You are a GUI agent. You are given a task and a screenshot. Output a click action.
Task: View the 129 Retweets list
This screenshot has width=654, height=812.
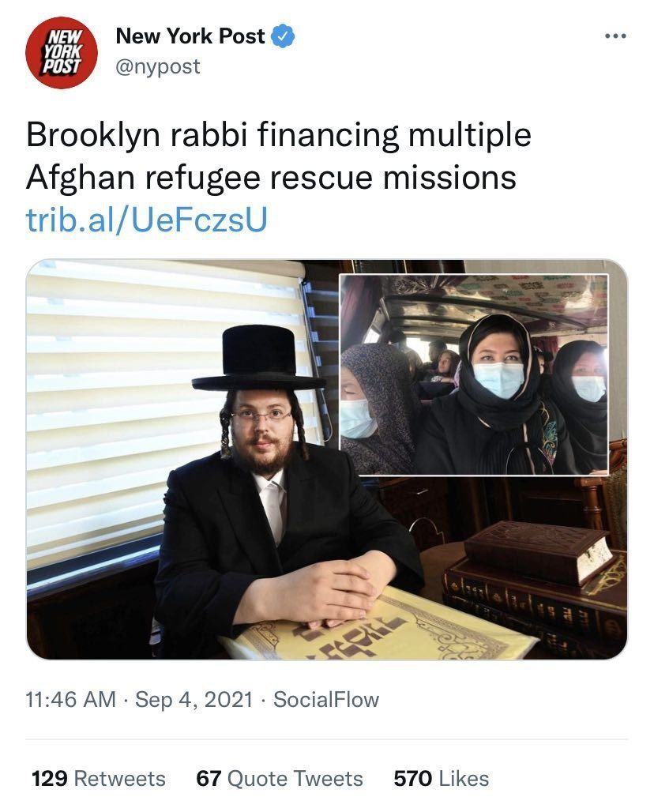coord(99,778)
